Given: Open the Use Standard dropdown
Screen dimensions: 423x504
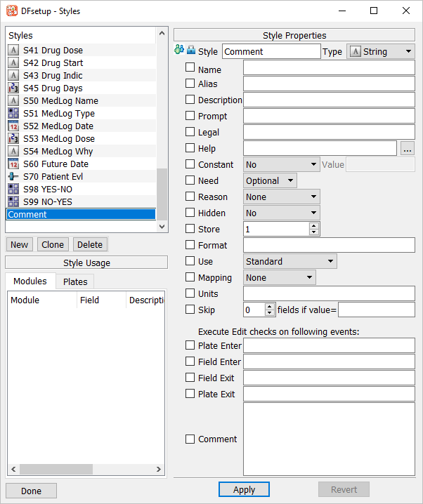Looking at the screenshot, I should pyautogui.click(x=290, y=261).
